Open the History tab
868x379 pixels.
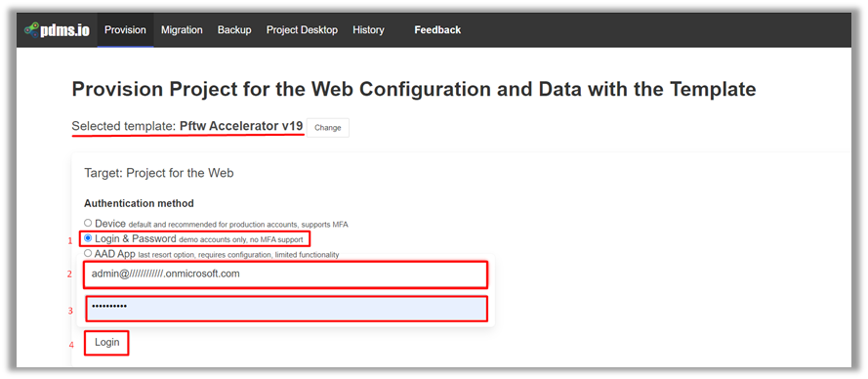tap(368, 30)
